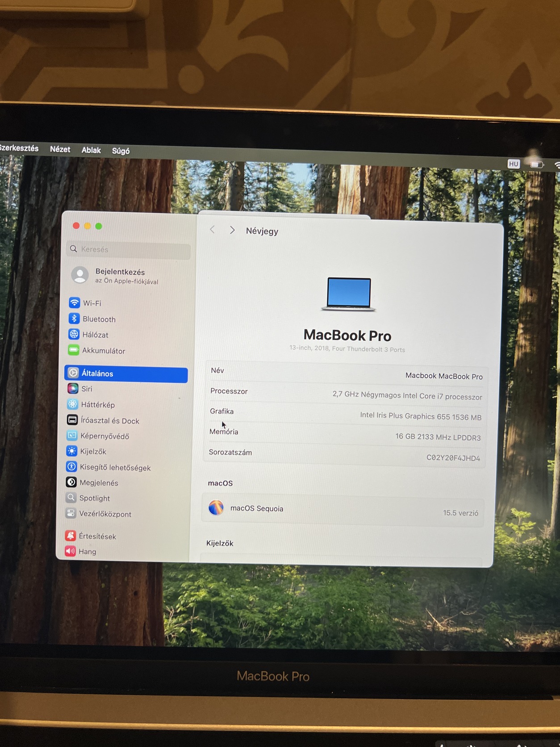Viewport: 560px width, 747px height.
Task: Open the Szerkesztés menu
Action: coord(19,148)
